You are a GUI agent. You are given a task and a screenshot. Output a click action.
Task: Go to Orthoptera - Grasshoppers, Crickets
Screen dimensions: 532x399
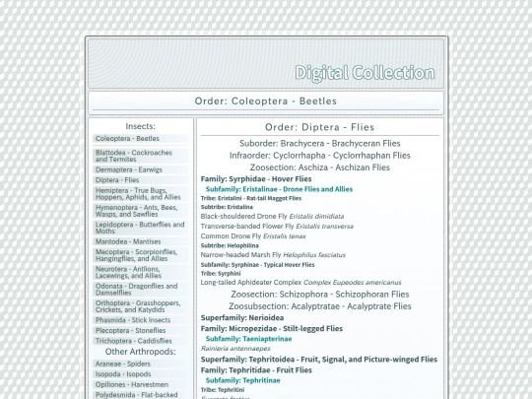point(141,306)
